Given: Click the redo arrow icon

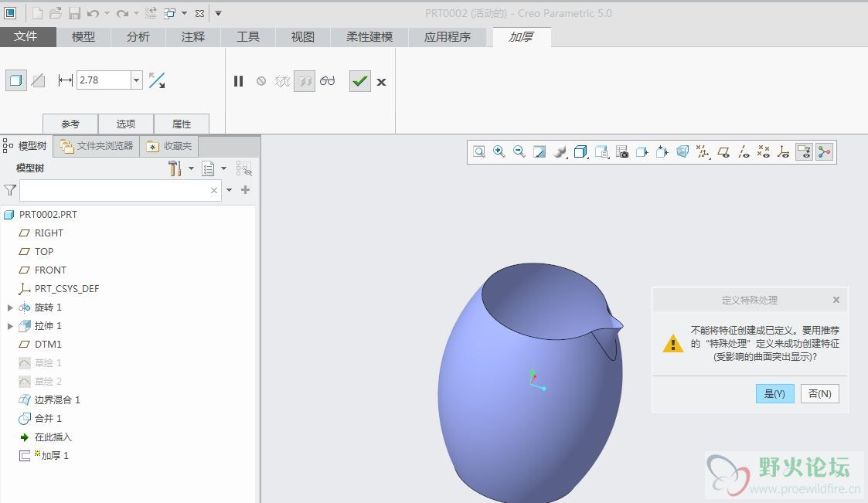Looking at the screenshot, I should (x=122, y=13).
